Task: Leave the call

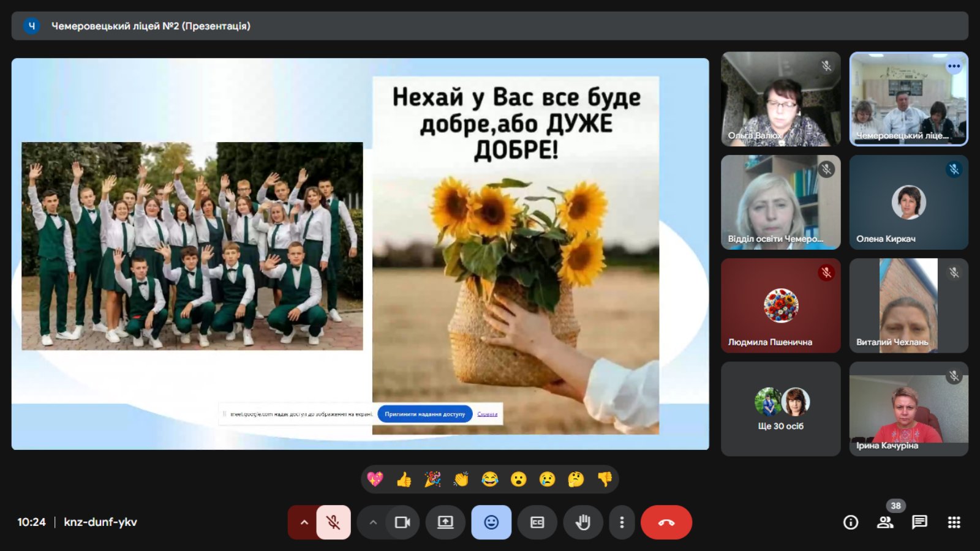Action: tap(666, 522)
